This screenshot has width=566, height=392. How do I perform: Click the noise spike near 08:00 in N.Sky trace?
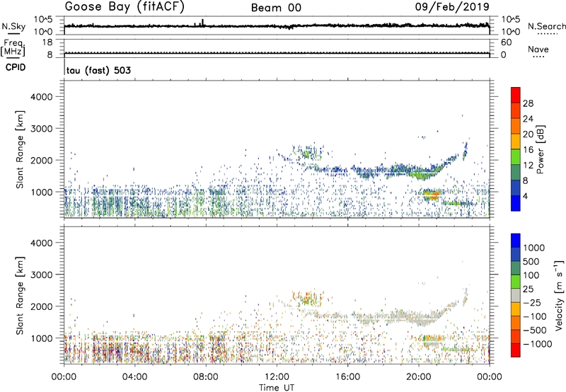click(x=202, y=23)
